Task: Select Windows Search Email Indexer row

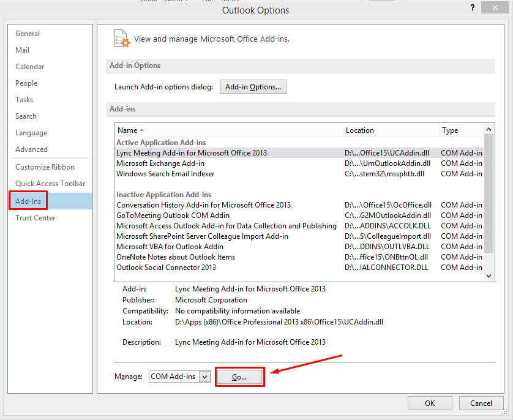Action: coord(299,174)
